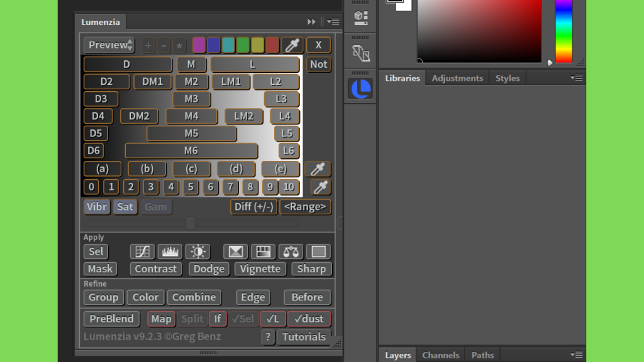Click the Lumenzia horizontal slider handle
This screenshot has width=644, height=362.
point(190,223)
